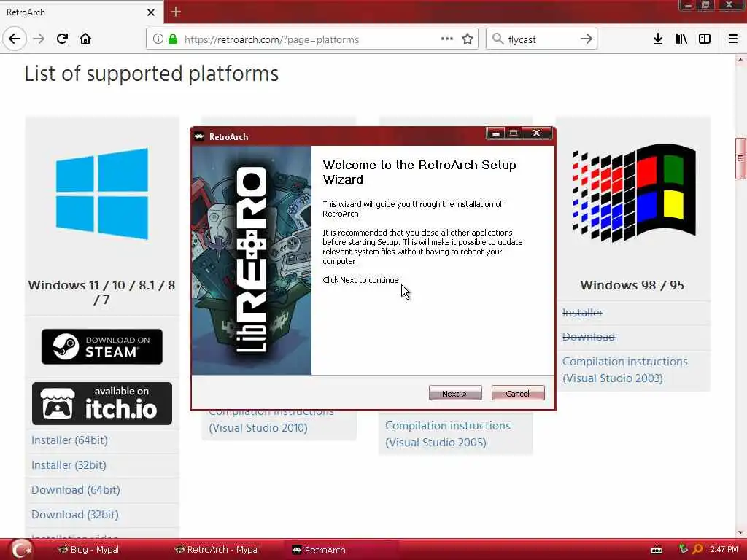Click Next in the setup wizard
Screen dimensions: 747x560
tap(455, 393)
